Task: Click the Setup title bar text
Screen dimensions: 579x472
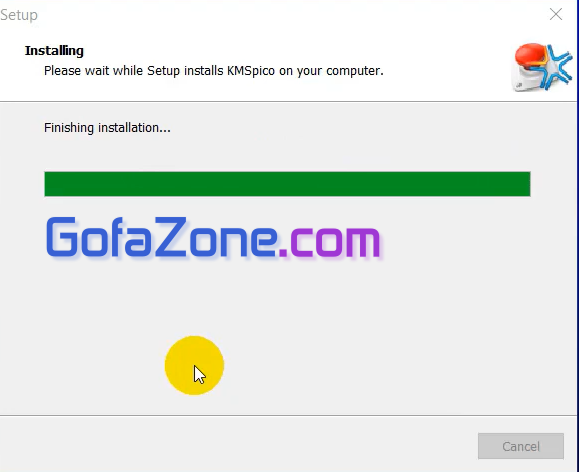Action: click(19, 15)
